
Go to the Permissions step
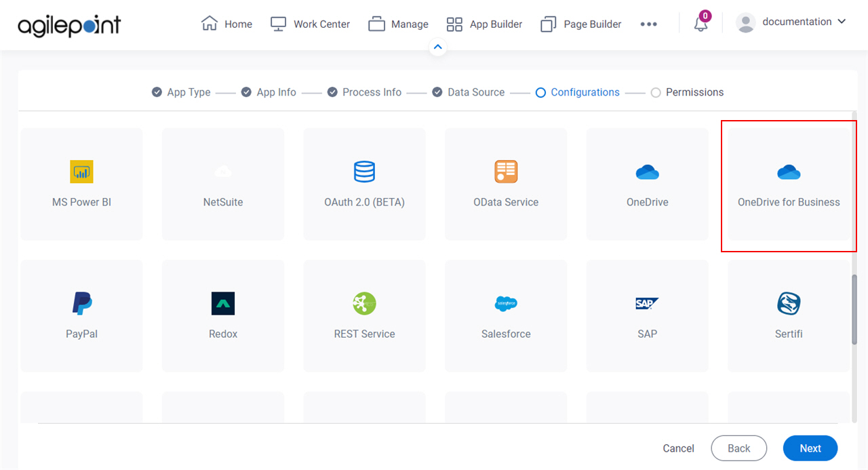(x=687, y=92)
